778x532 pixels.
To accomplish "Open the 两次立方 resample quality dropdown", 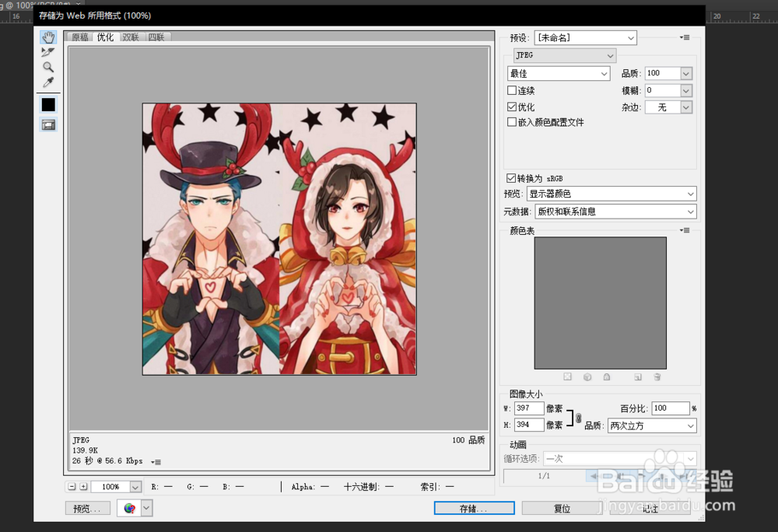I will click(x=652, y=425).
